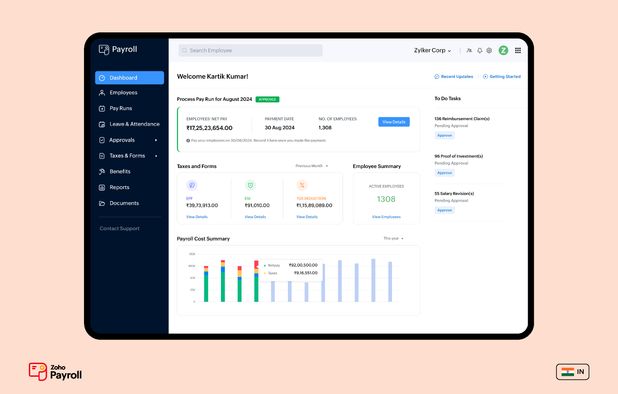The height and width of the screenshot is (394, 618).
Task: Open the This year dropdown
Action: [393, 238]
